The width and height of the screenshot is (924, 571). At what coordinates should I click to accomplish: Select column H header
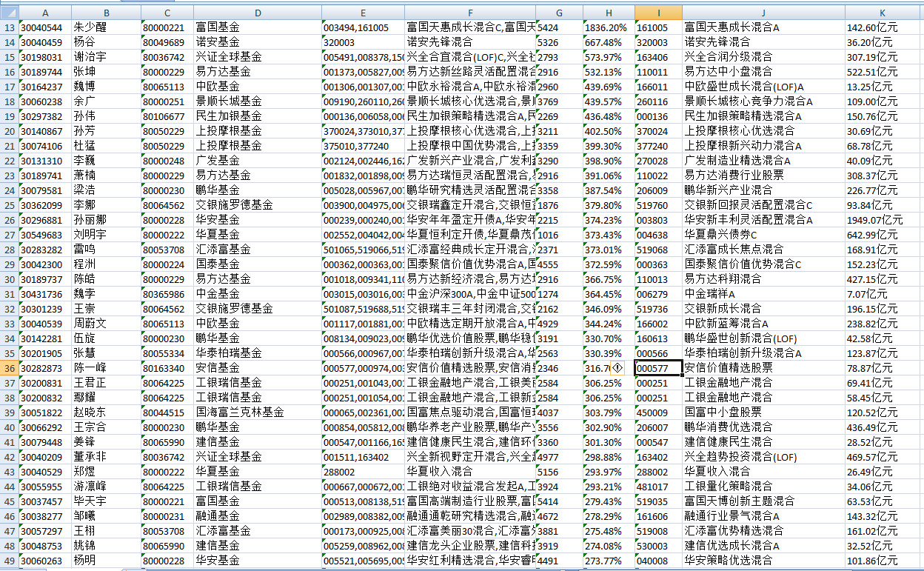(609, 13)
